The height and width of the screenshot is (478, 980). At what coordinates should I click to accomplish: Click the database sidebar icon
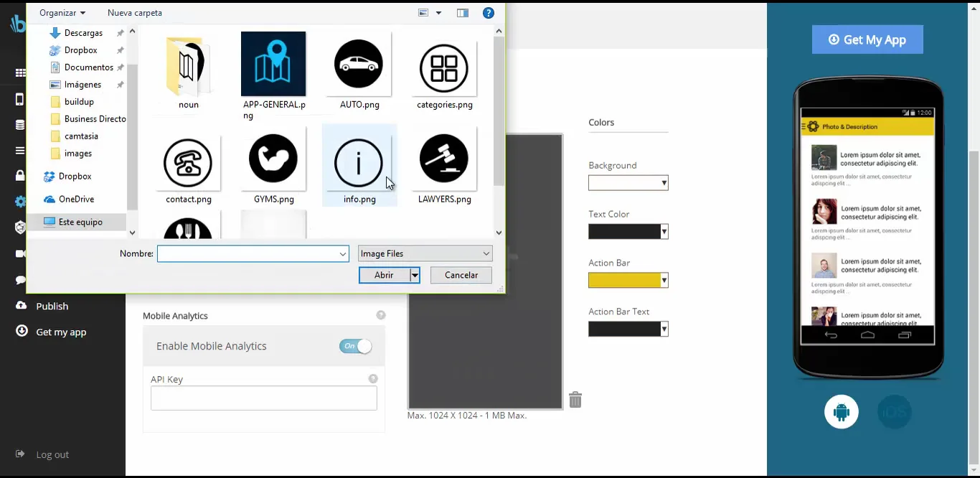point(20,125)
